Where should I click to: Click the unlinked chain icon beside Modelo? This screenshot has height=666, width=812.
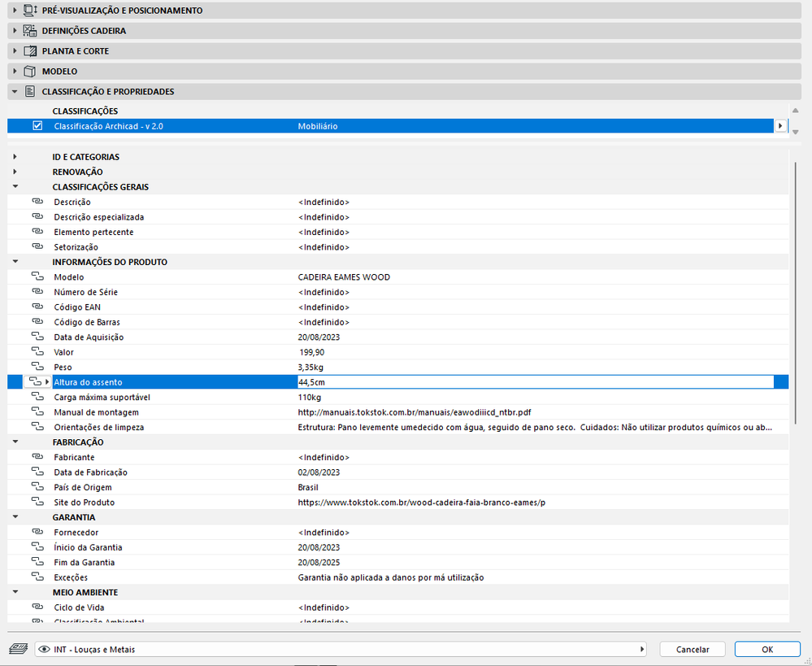point(37,276)
